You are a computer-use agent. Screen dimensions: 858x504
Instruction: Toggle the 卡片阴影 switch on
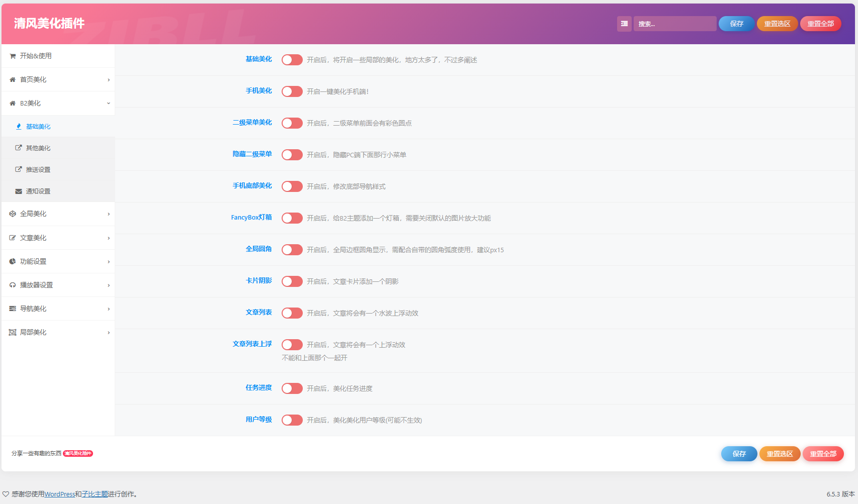pos(292,281)
